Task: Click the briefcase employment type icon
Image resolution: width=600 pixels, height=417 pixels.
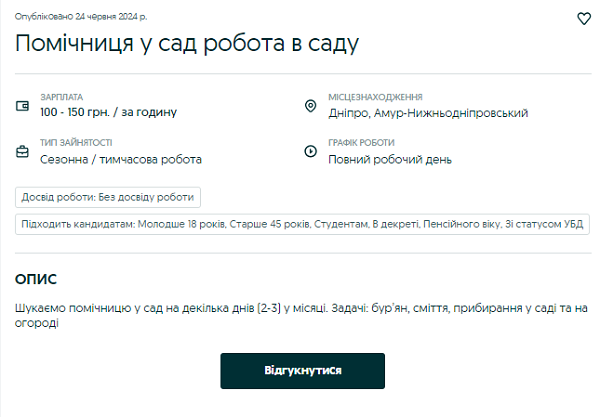Action: point(23,152)
